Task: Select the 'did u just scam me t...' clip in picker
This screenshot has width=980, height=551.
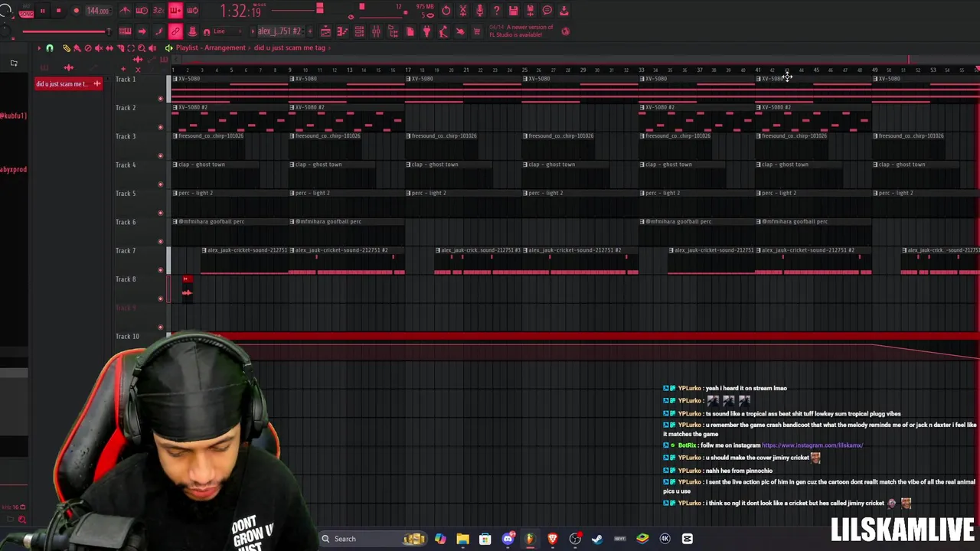Action: (x=67, y=83)
